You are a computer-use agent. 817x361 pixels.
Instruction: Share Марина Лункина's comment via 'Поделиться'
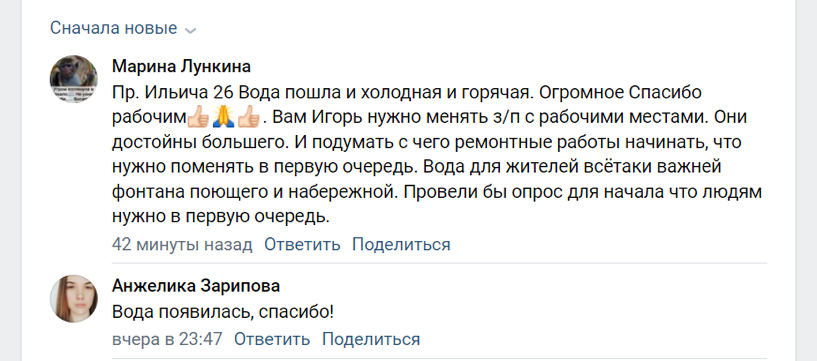coord(401,244)
